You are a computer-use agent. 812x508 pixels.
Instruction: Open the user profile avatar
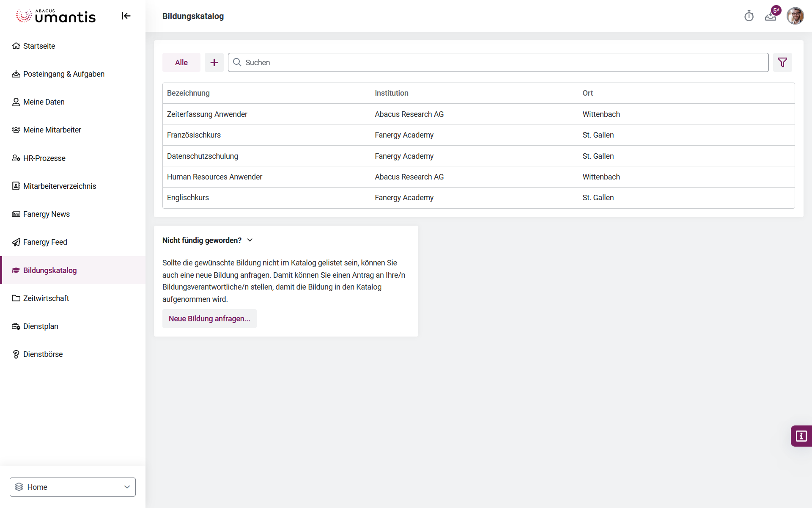tap(795, 16)
